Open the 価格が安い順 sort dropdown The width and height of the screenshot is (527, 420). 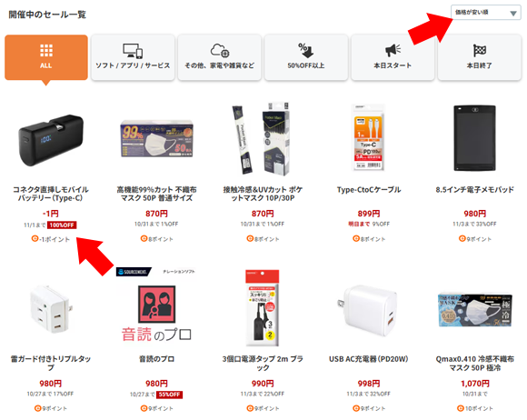(x=486, y=13)
